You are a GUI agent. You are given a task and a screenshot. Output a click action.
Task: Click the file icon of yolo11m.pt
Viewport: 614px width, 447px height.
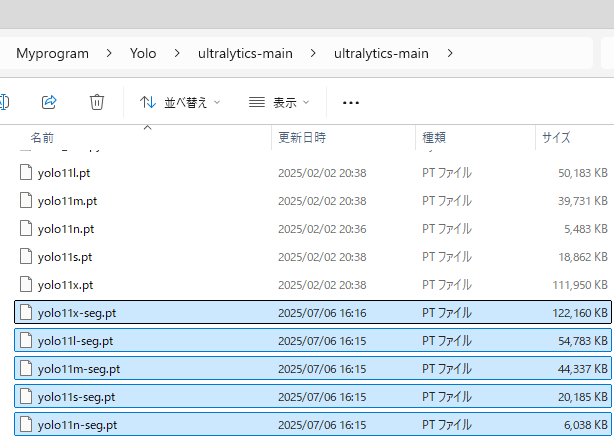coord(26,200)
